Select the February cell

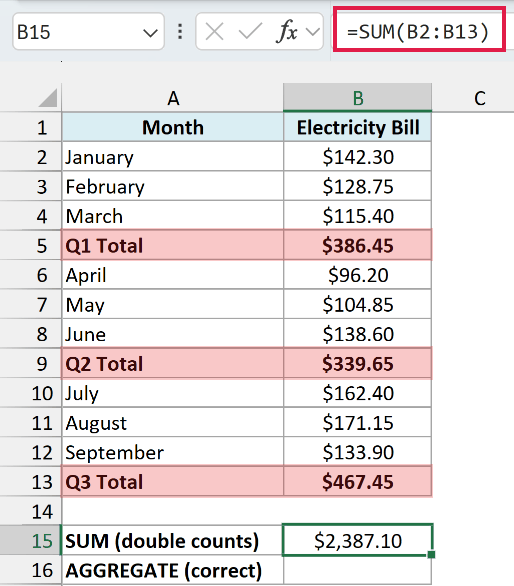tap(173, 186)
